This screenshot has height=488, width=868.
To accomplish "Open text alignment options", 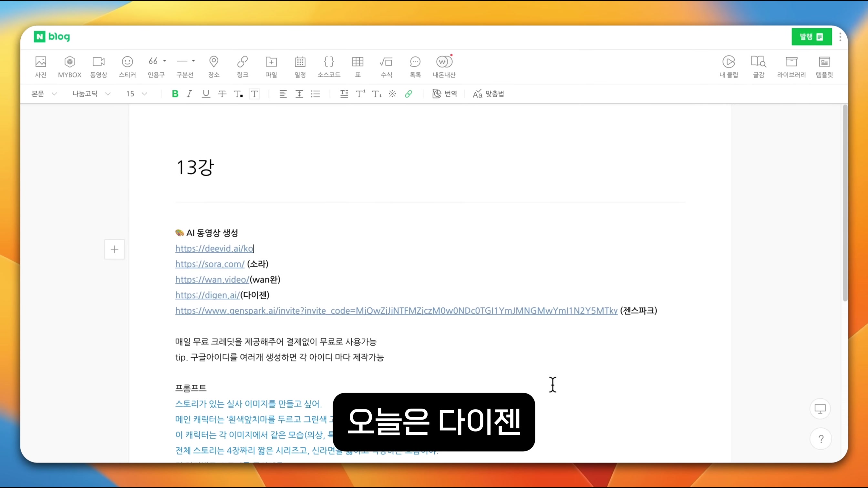I will click(283, 94).
